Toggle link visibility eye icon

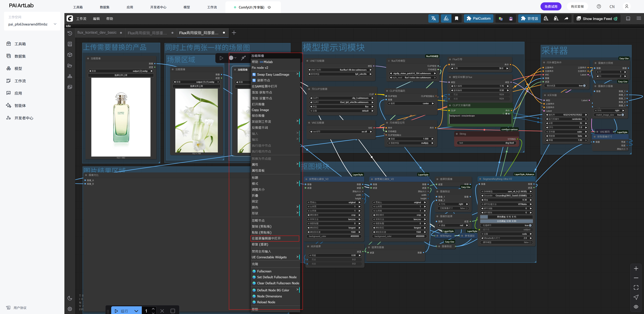[636, 306]
